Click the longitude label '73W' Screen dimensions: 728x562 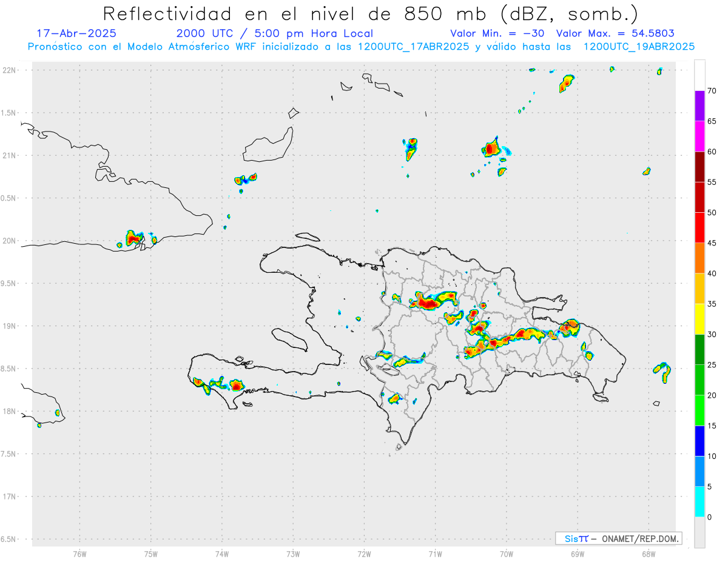293,554
